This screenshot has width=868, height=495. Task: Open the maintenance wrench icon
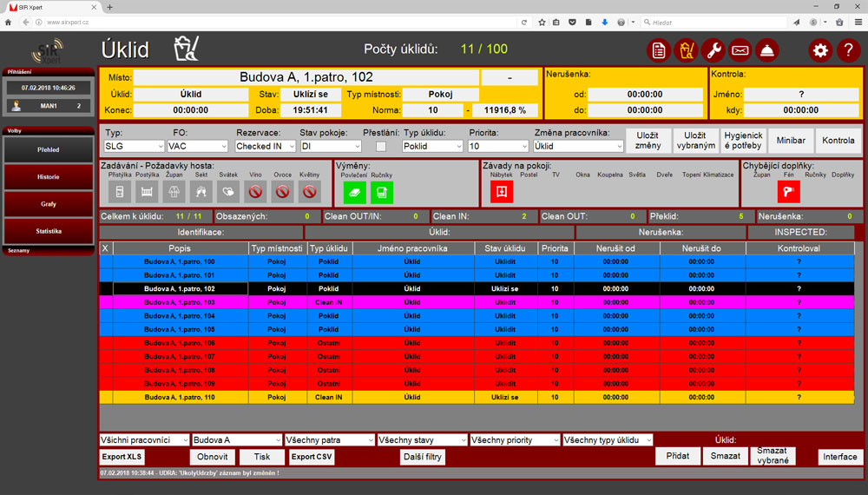point(713,50)
